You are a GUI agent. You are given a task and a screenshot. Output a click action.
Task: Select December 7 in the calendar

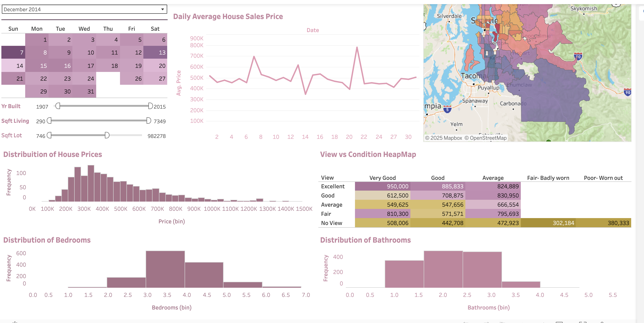tap(13, 52)
